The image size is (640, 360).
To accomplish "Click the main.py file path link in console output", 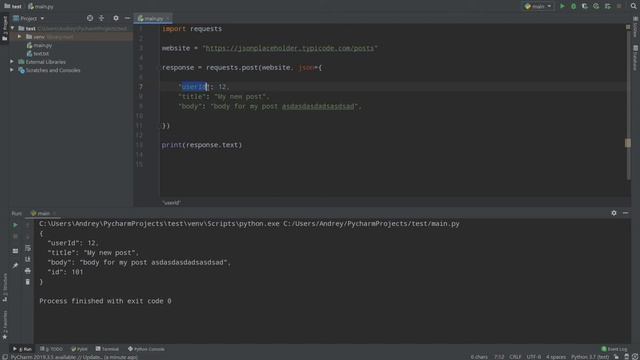I will click(x=371, y=224).
